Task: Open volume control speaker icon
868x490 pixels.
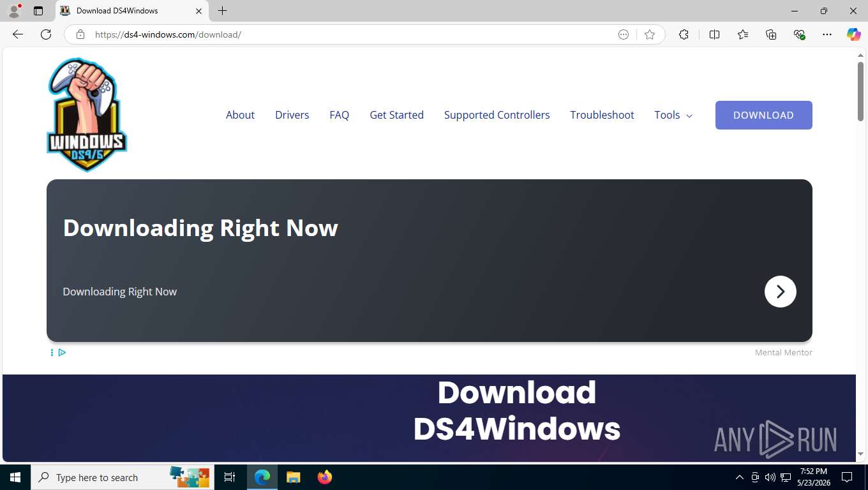Action: pos(770,477)
